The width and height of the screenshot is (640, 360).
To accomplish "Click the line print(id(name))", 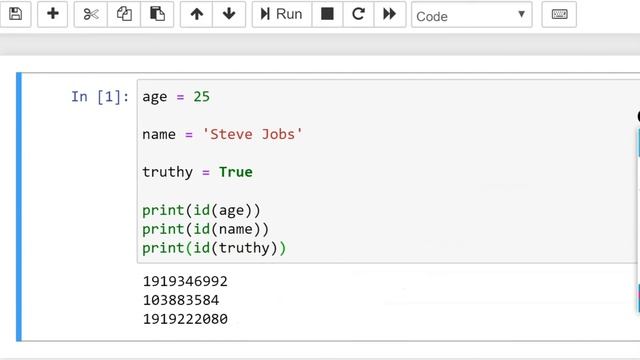I will (206, 229).
